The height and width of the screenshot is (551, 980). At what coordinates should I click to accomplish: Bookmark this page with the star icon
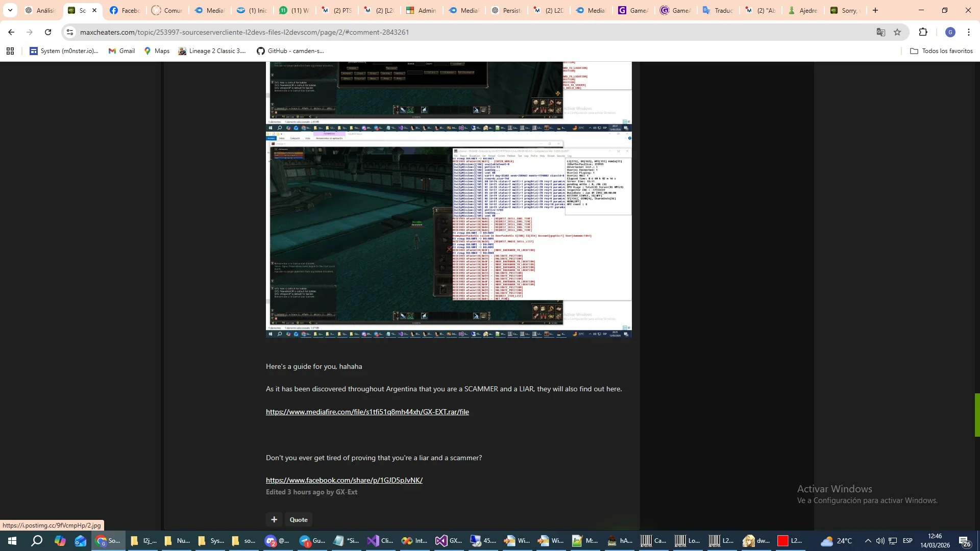[897, 32]
